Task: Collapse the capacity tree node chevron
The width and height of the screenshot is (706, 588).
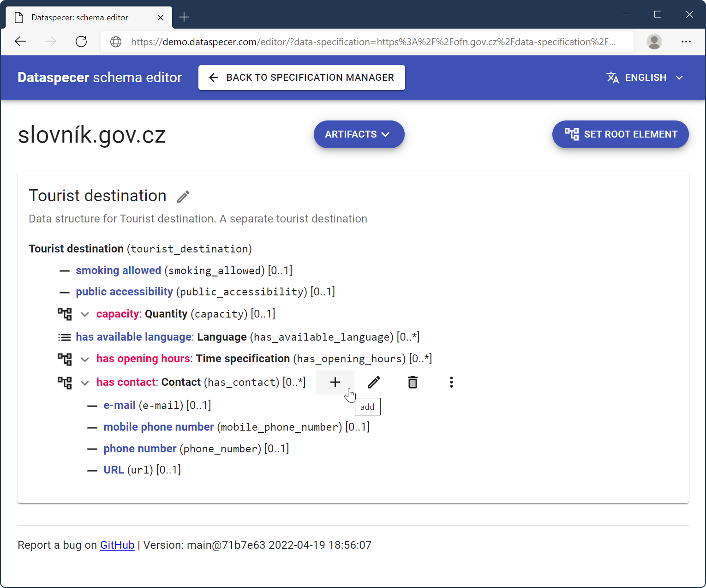Action: click(85, 314)
